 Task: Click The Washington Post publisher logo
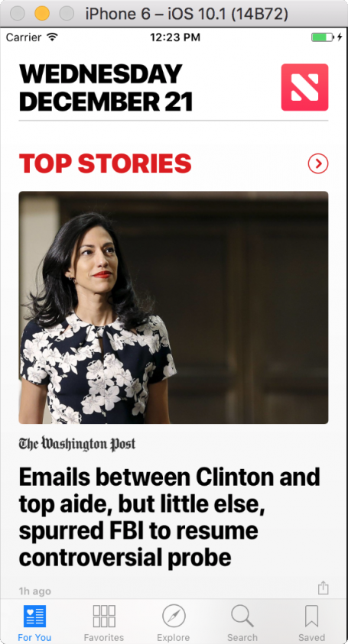click(x=77, y=444)
